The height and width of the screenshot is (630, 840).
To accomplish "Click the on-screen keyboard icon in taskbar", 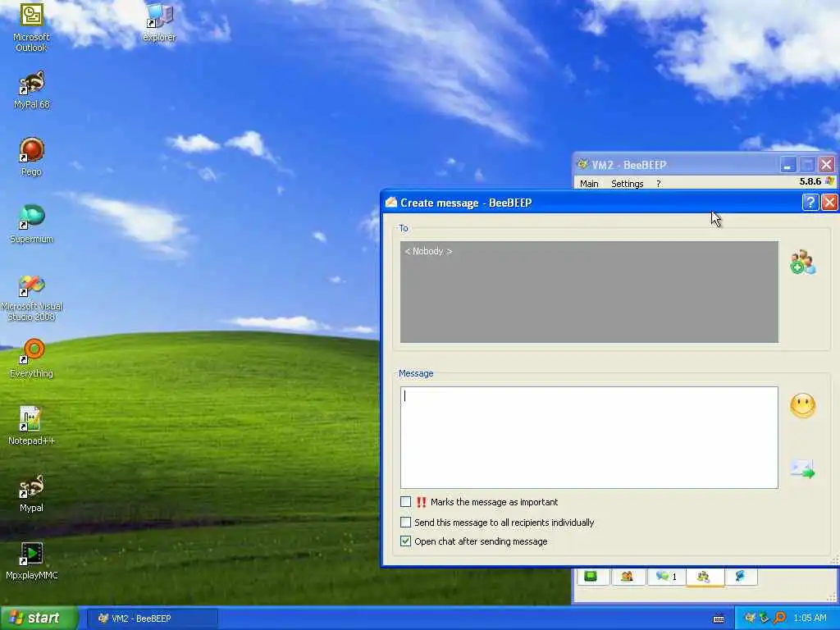I will coord(719,619).
